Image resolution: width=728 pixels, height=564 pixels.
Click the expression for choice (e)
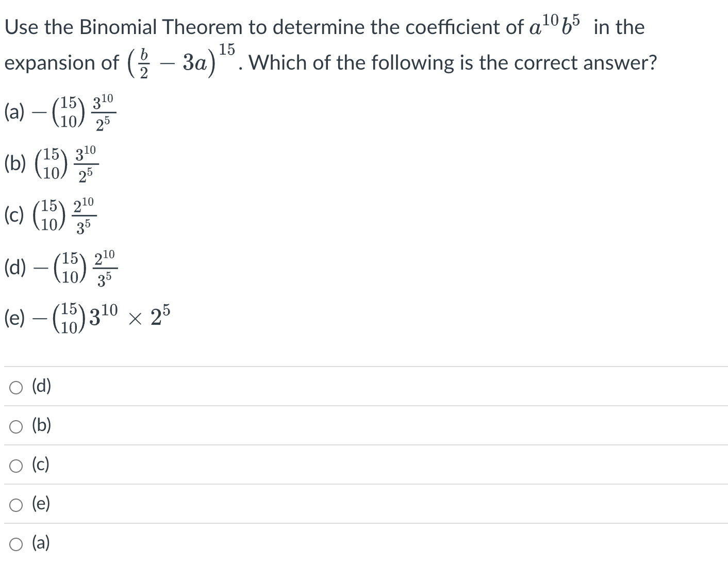tap(88, 316)
